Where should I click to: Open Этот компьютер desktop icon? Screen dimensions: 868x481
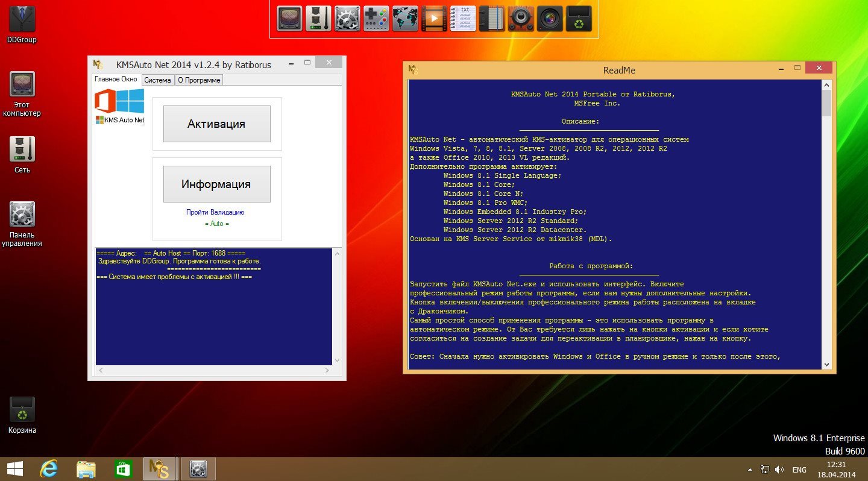(22, 85)
